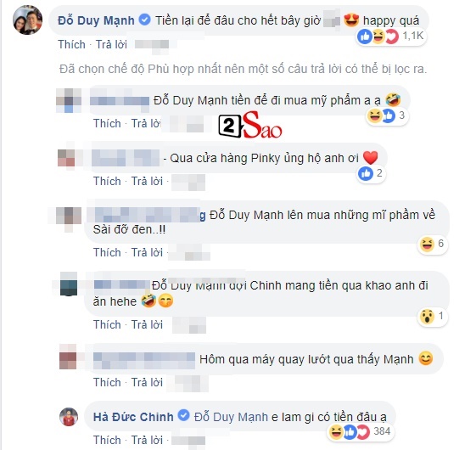
Task: Open the wow reaction showing 1
Action: [x=432, y=317]
